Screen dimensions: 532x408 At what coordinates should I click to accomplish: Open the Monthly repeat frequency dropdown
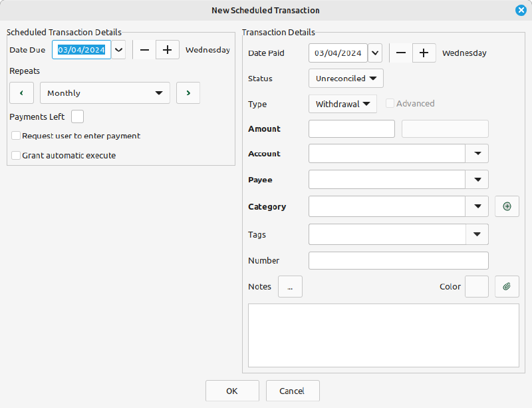(104, 93)
